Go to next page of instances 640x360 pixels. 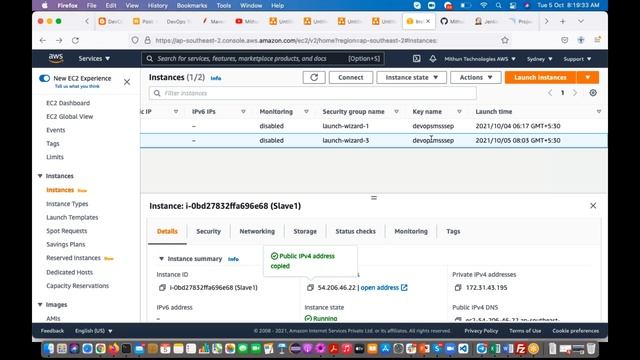point(575,93)
